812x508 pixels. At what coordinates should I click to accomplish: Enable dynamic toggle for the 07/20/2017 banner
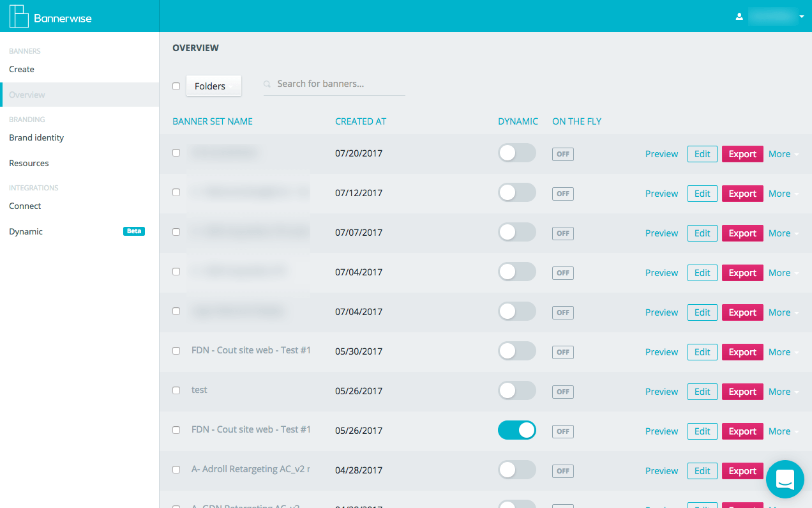coord(516,153)
